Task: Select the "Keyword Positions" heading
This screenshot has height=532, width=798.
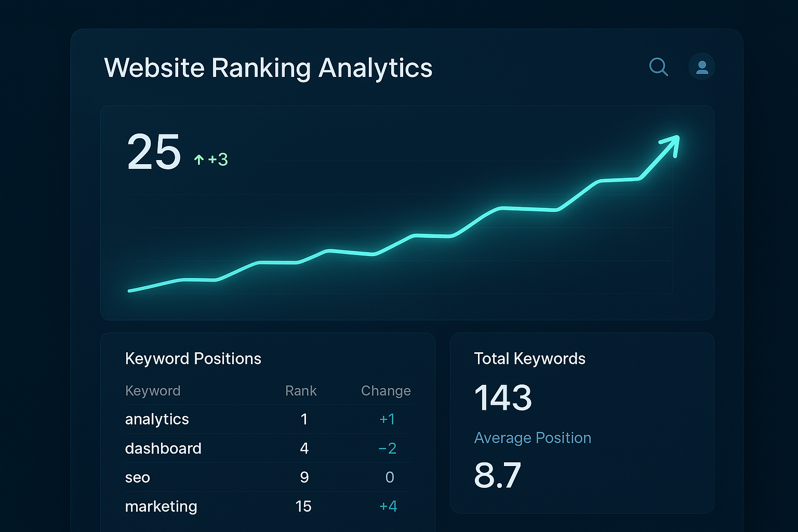Action: click(x=193, y=358)
